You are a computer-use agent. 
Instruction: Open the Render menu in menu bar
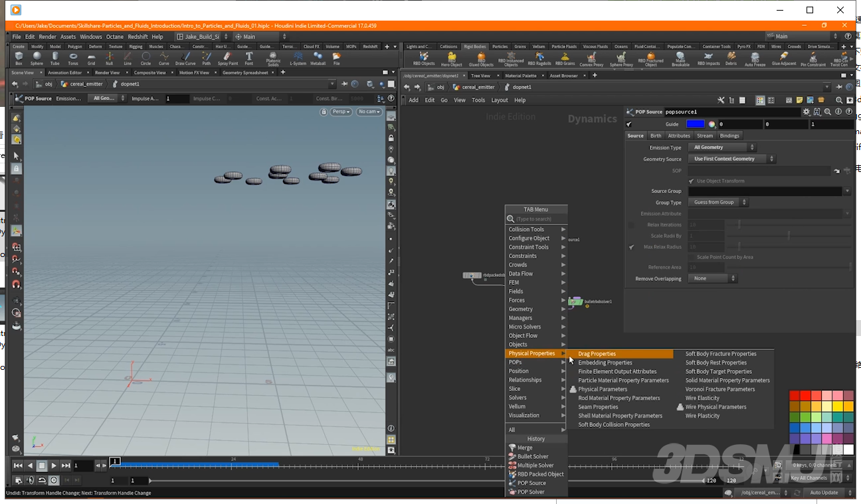pos(48,37)
